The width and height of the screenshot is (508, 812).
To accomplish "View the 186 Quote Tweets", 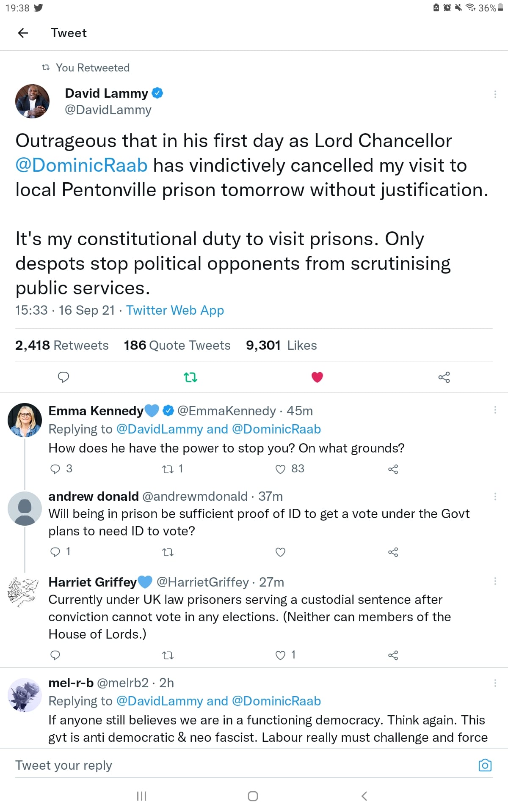I will 177,346.
